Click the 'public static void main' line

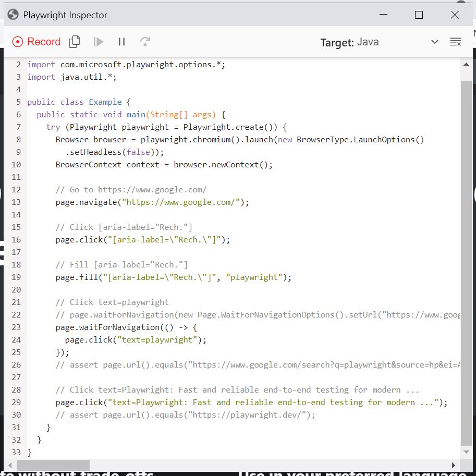coord(131,115)
